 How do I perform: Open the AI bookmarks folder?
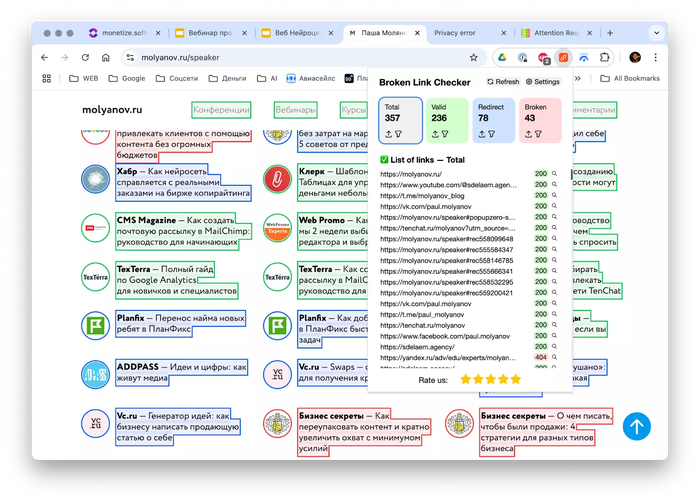267,79
